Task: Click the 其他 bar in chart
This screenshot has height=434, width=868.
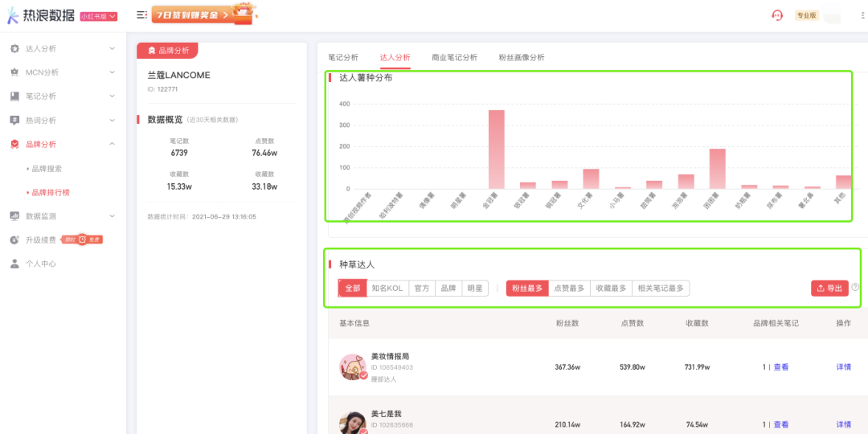Action: coord(844,182)
